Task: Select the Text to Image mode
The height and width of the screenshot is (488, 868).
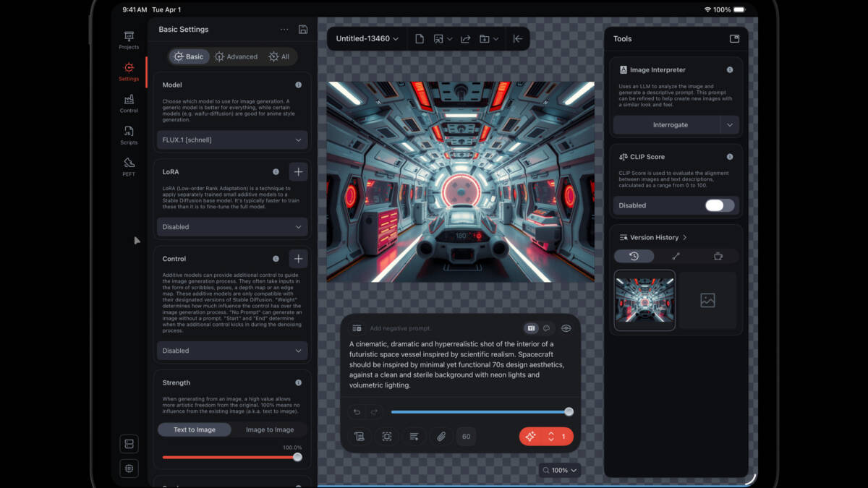Action: [x=195, y=429]
